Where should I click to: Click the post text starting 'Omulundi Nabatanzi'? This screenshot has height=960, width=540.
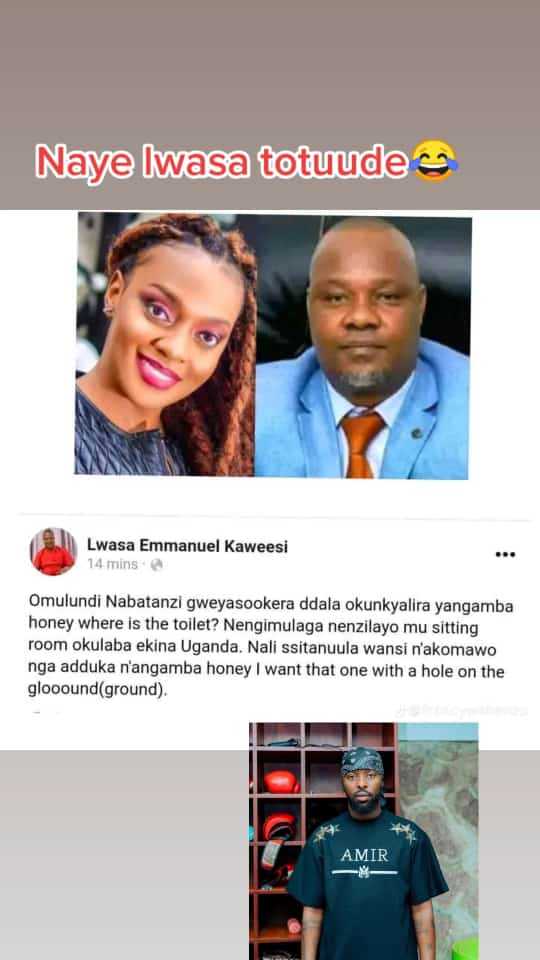(x=271, y=648)
